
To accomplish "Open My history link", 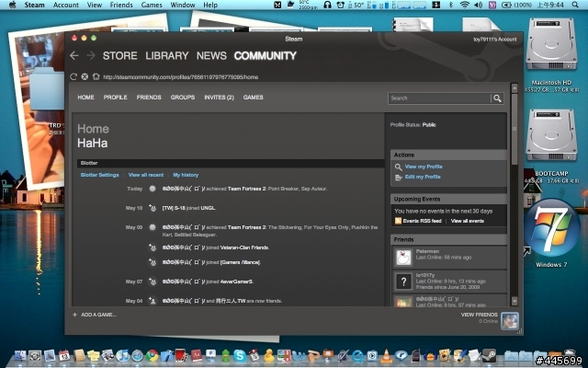I will pyautogui.click(x=186, y=175).
